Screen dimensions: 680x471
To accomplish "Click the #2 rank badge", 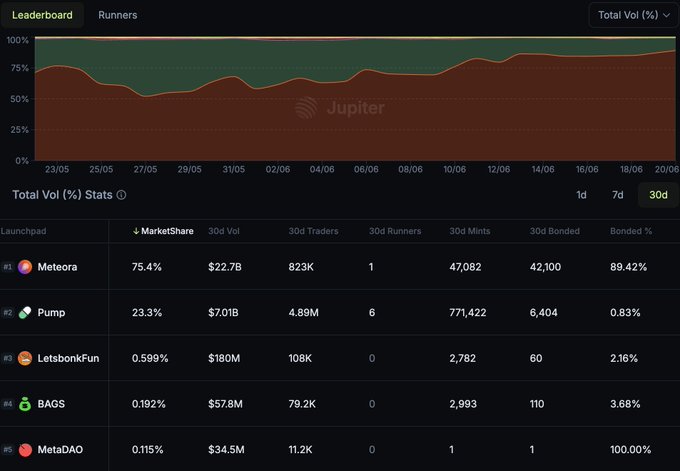I will 8,313.
